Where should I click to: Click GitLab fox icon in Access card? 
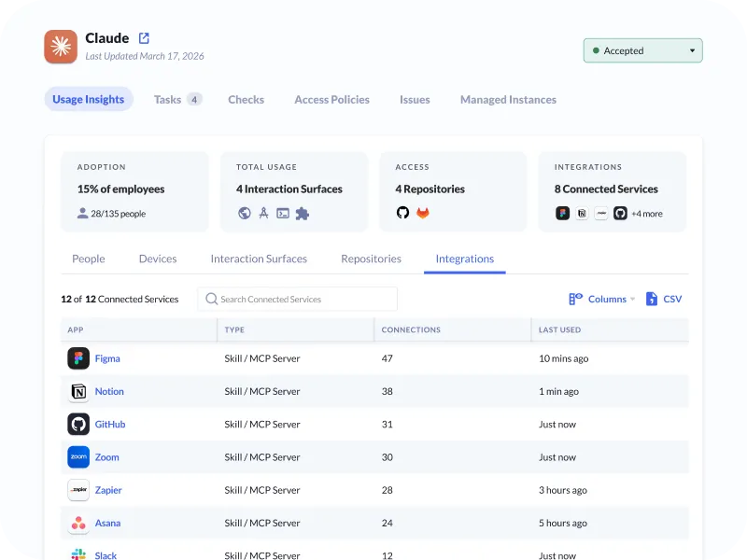point(423,213)
